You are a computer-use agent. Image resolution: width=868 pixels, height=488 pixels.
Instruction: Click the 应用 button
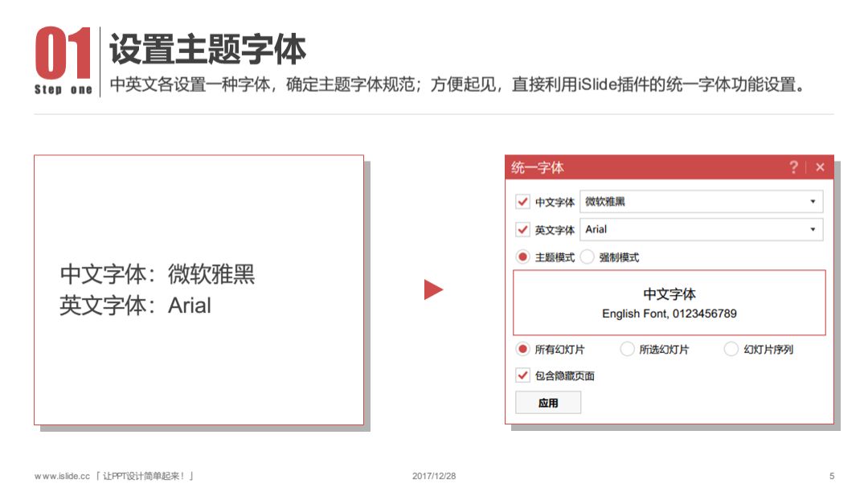pyautogui.click(x=548, y=403)
